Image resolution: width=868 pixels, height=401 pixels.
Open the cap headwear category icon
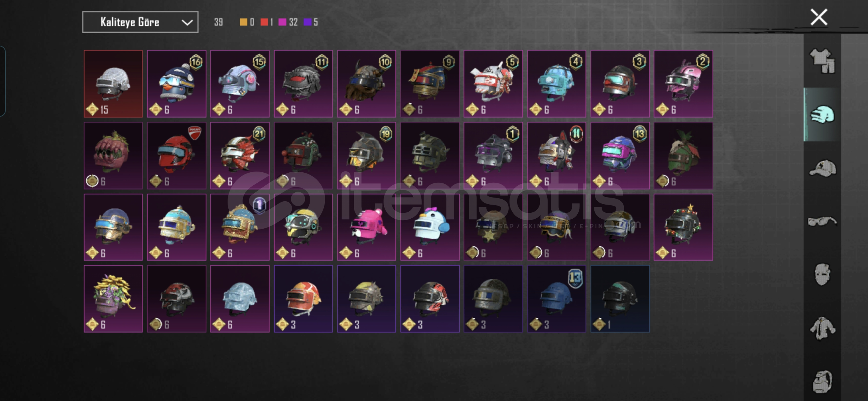pos(822,168)
